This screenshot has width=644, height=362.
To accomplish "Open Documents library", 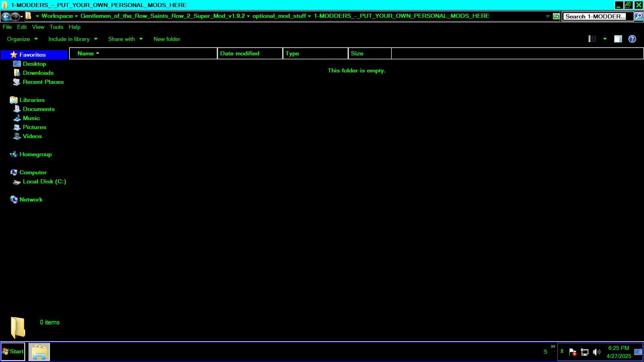I will pos(39,109).
